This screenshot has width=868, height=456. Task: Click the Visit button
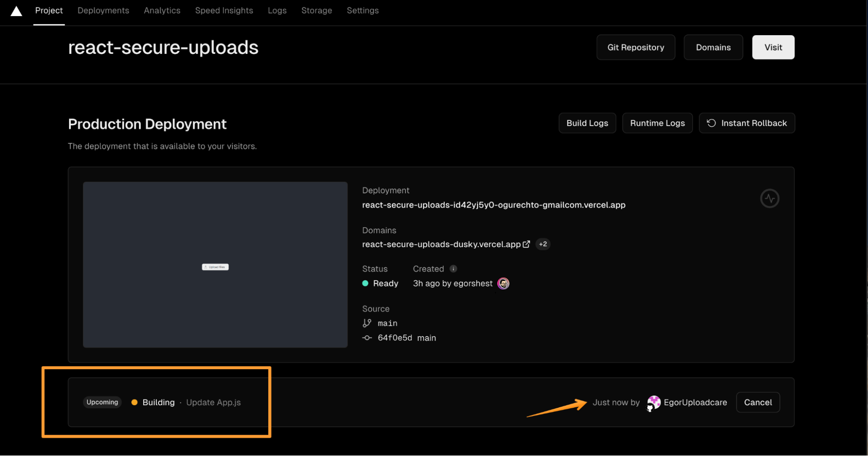tap(773, 47)
